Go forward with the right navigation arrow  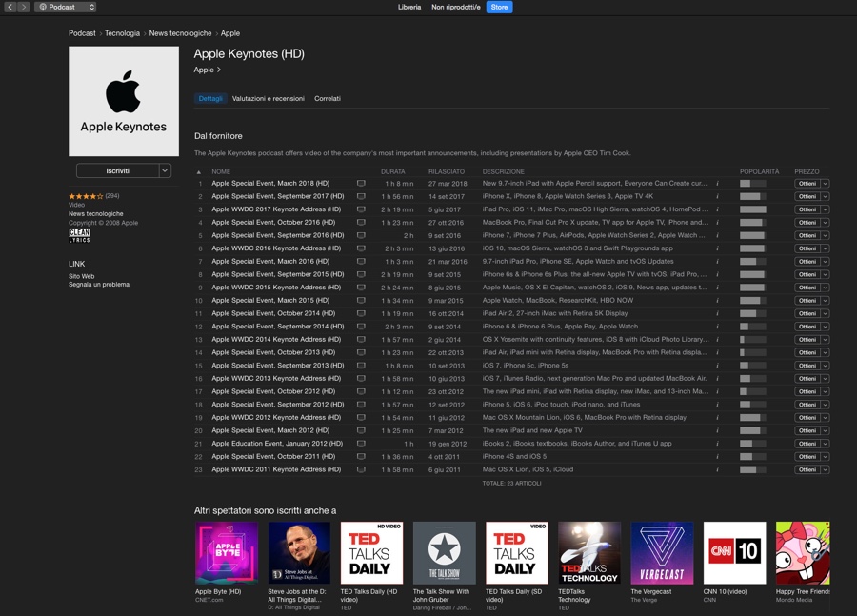(23, 7)
